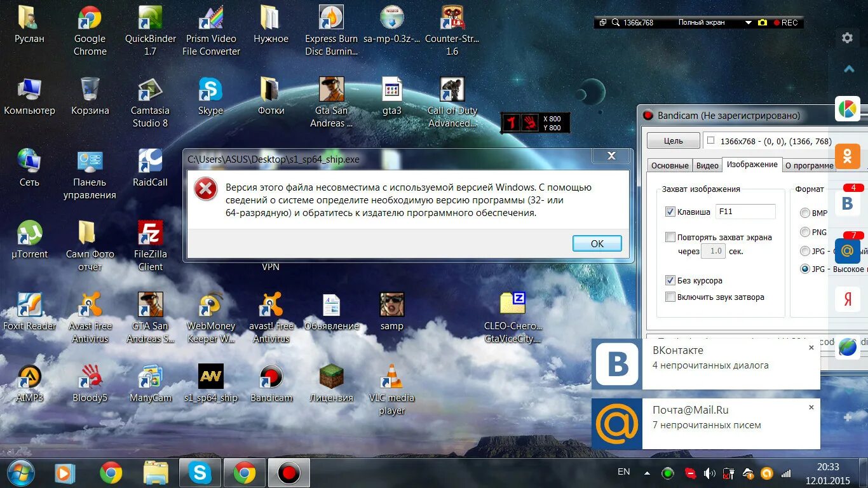Open the Windows Start button

pos(20,472)
